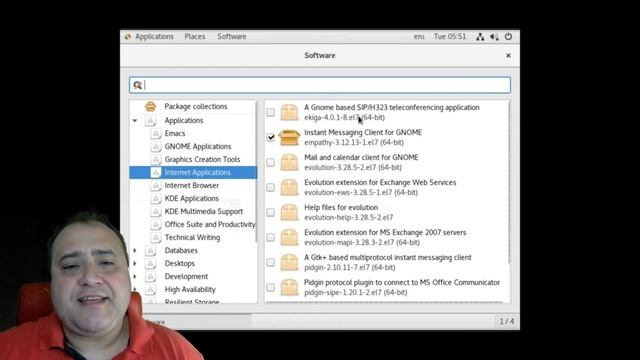Check the evolution-help package checkbox
640x360 pixels.
click(x=270, y=212)
